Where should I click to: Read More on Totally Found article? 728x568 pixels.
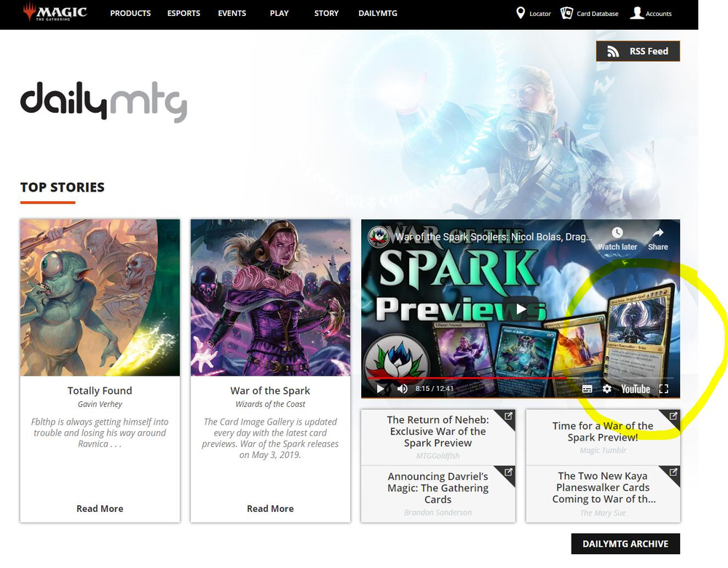click(100, 508)
